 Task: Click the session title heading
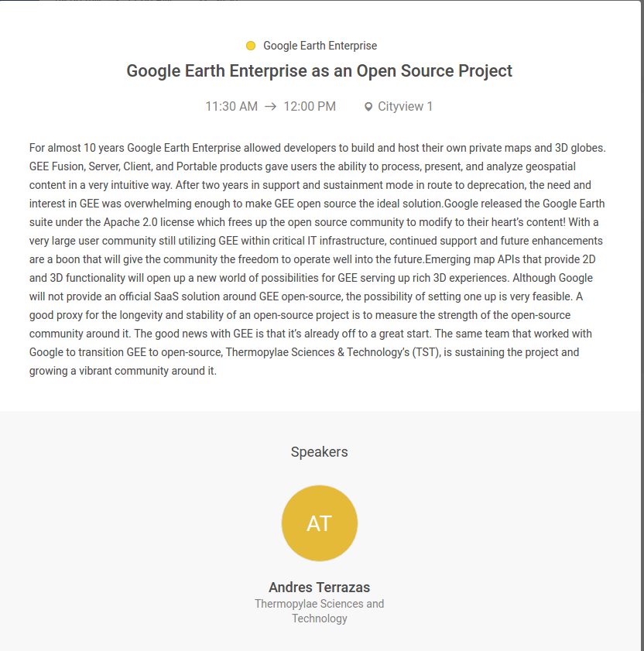(x=320, y=71)
